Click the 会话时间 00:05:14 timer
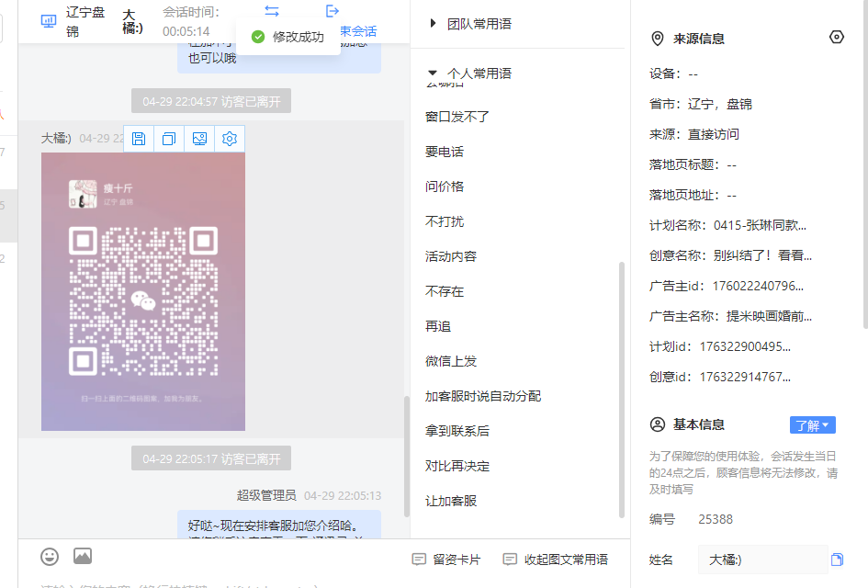The height and width of the screenshot is (588, 868). click(x=191, y=22)
